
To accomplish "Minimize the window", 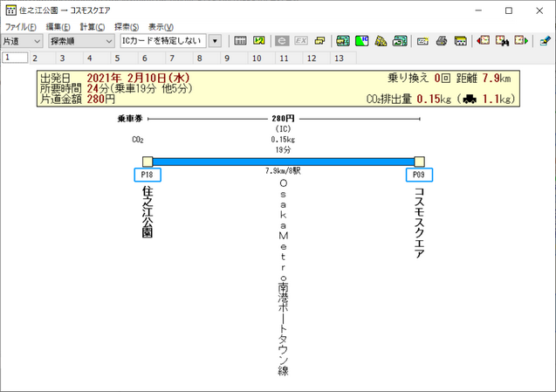I will click(478, 10).
